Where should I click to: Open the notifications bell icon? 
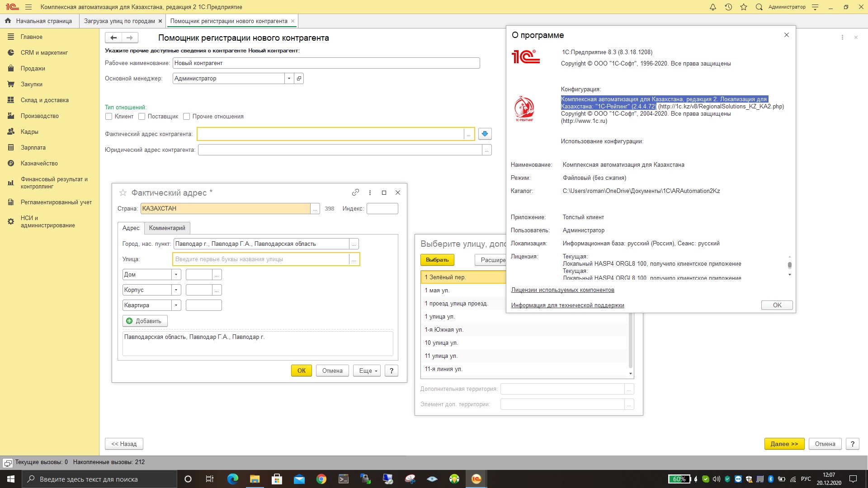(713, 7)
